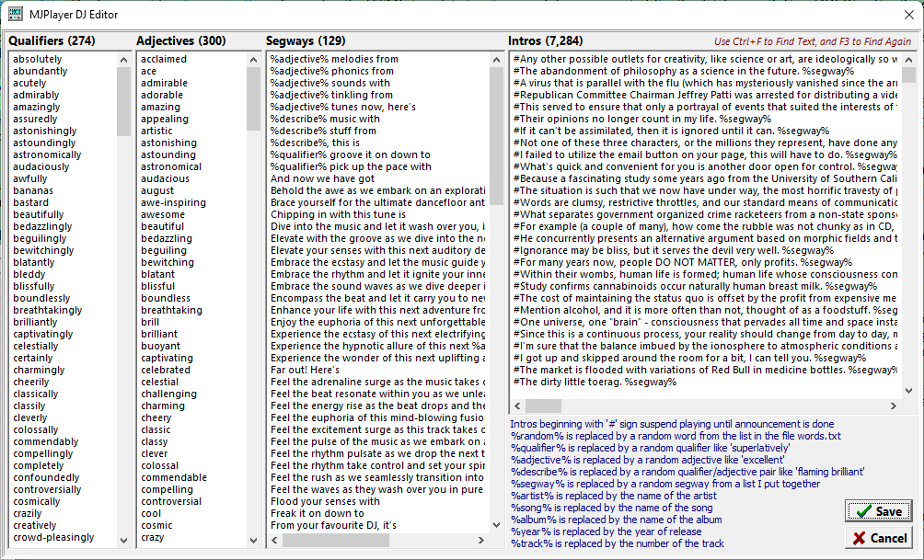Click Adjectives list scroll down arrow
Viewport: 924px width, 560px height.
click(253, 540)
